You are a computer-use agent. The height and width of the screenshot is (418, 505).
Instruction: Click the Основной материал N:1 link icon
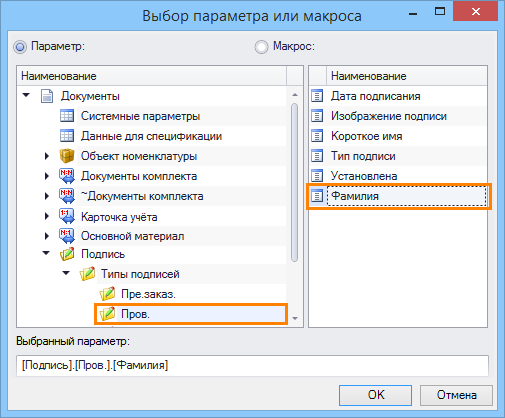67,236
